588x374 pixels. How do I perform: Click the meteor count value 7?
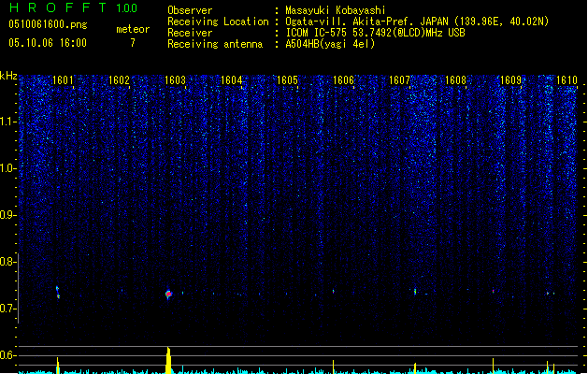click(x=133, y=43)
